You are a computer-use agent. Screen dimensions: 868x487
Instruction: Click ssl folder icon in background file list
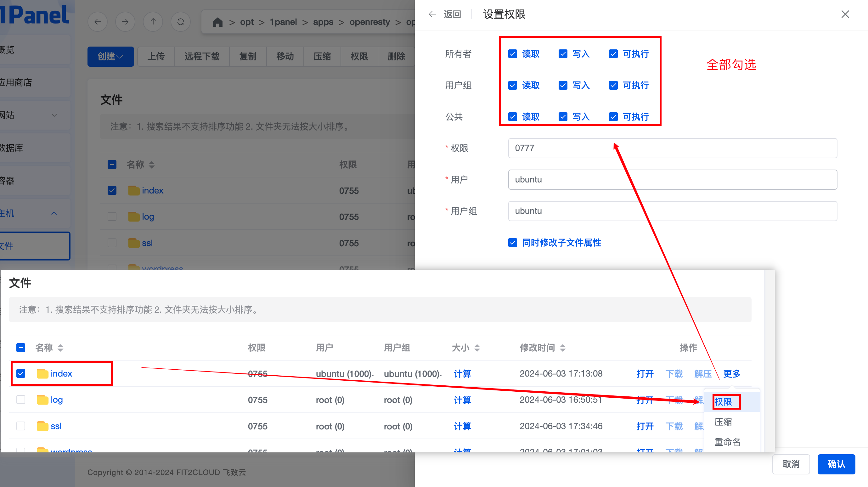coord(134,243)
